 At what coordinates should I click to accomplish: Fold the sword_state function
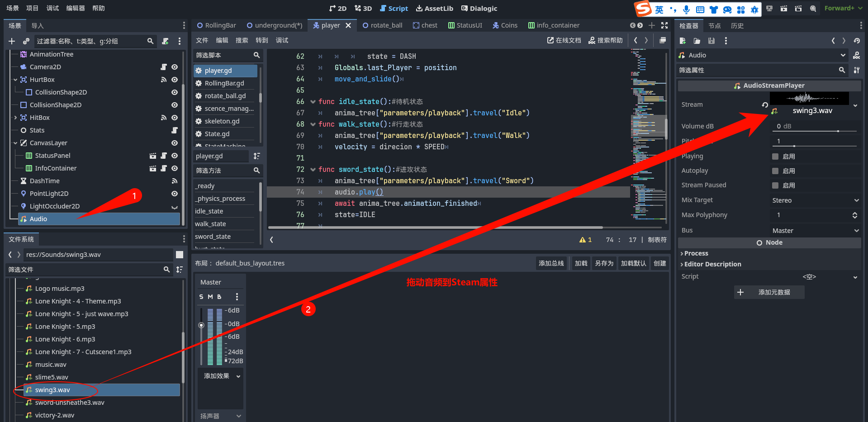[x=313, y=169]
